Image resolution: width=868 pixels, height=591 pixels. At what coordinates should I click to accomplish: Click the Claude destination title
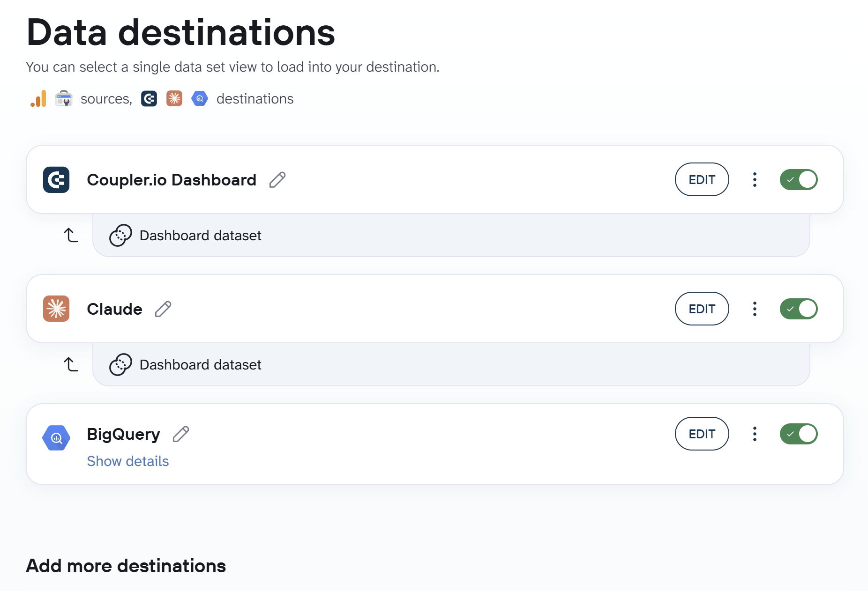(115, 309)
